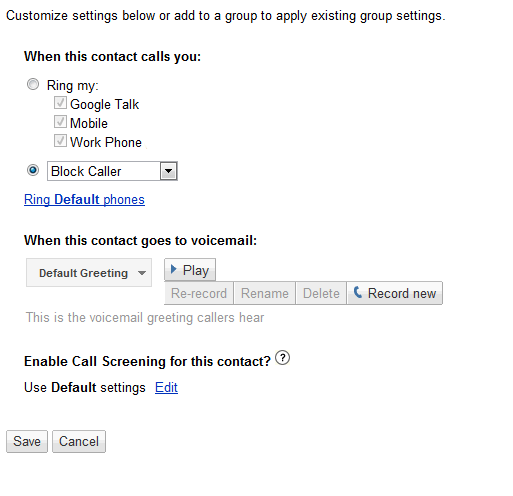Click the play triangle icon
Viewport: 513px width, 496px height.
click(173, 269)
